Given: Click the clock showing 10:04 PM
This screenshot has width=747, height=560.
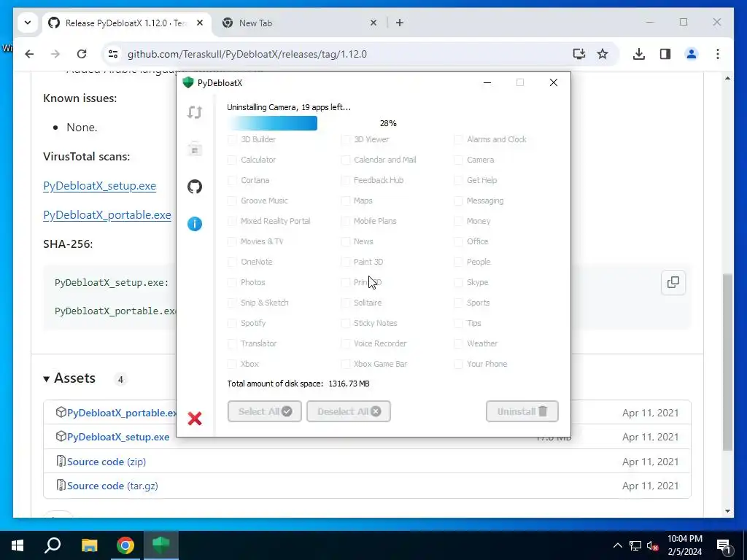Looking at the screenshot, I should pyautogui.click(x=684, y=539).
